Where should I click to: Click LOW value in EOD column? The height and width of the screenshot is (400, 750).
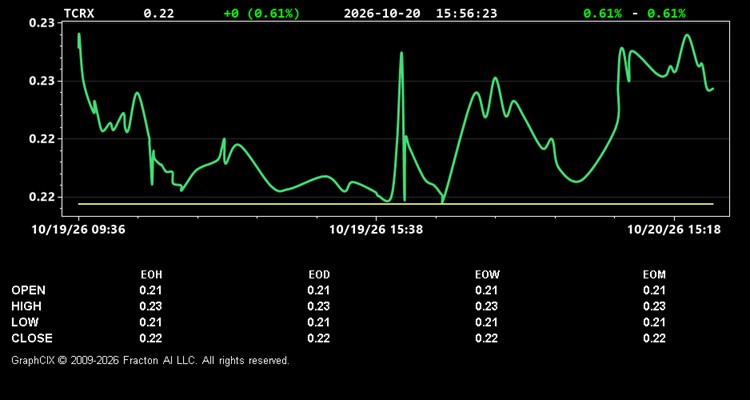[319, 322]
